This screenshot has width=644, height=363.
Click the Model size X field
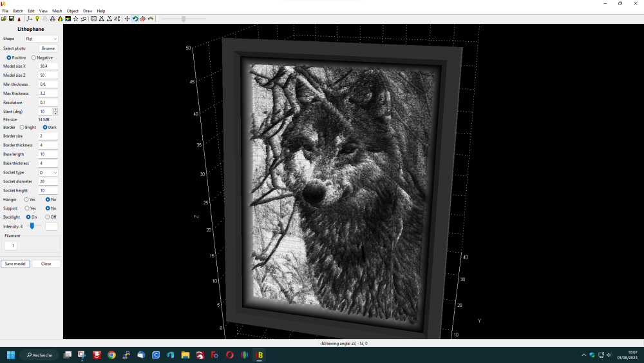tap(48, 66)
